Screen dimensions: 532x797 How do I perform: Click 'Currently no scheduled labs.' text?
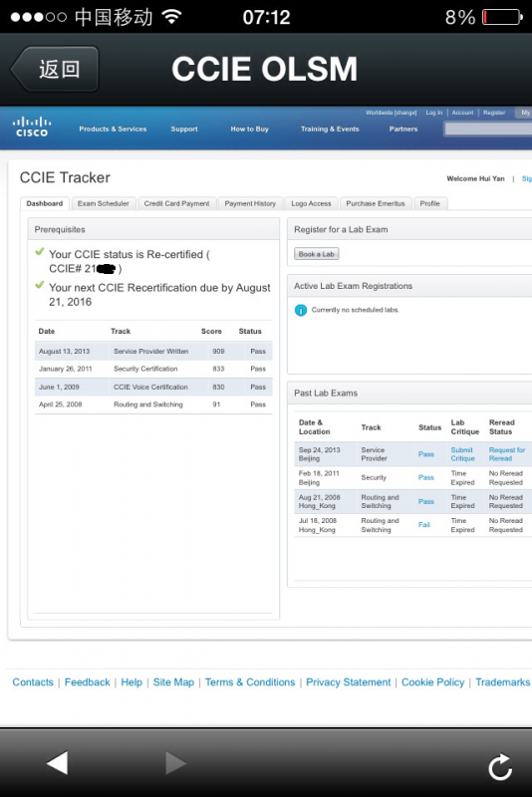tap(356, 310)
